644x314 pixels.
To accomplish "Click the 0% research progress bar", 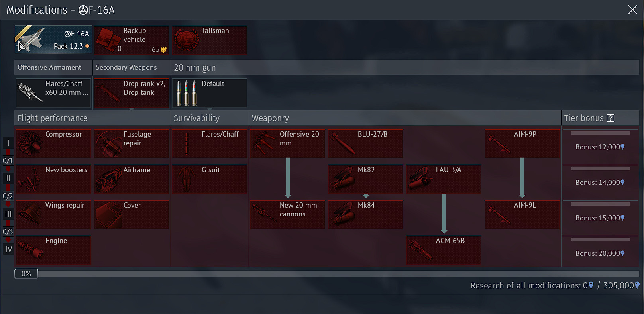I will [x=326, y=274].
